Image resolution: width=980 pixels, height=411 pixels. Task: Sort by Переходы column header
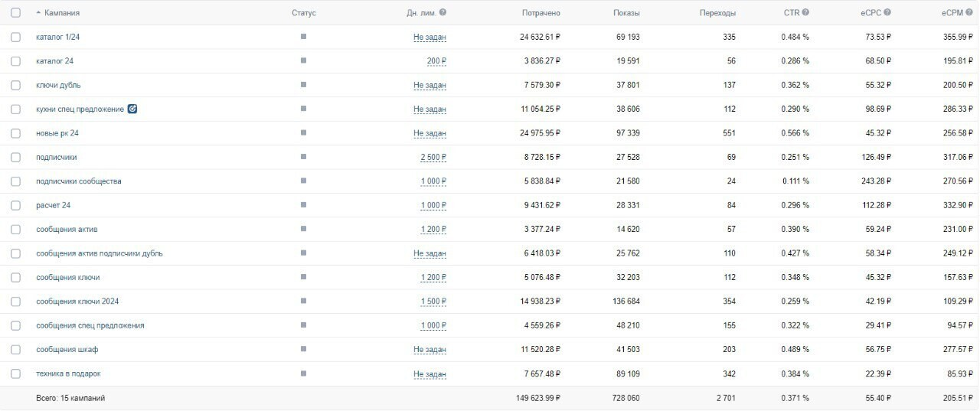pos(718,13)
